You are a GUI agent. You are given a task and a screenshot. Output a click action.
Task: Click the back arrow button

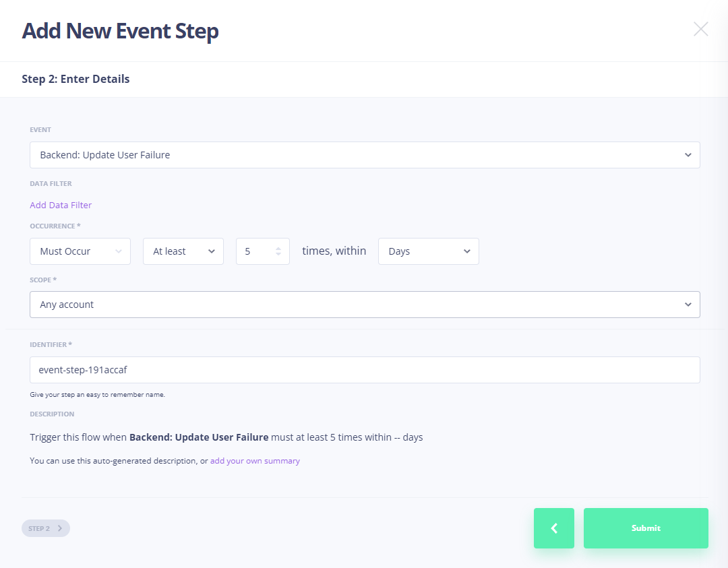pos(553,528)
